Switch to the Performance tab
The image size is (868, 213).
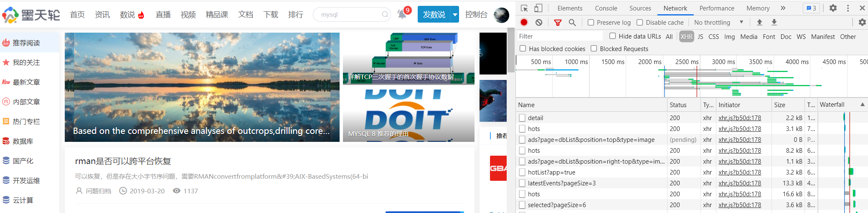717,8
